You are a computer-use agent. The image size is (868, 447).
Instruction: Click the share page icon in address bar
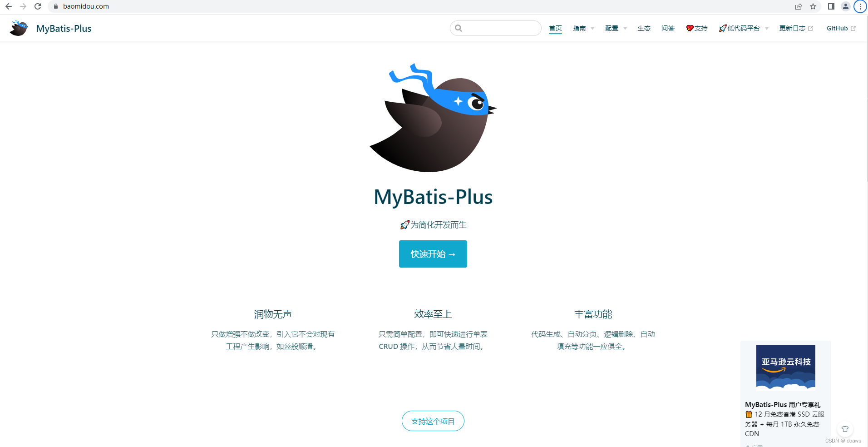799,6
